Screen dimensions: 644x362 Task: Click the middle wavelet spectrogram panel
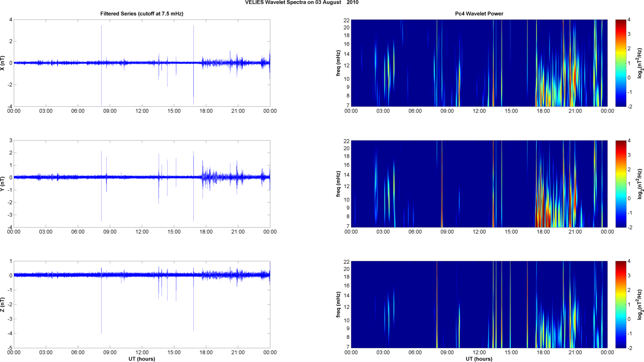pyautogui.click(x=479, y=184)
